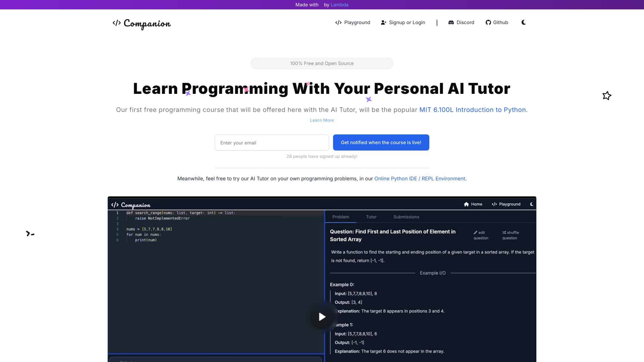Star the page with the star icon

pos(606,96)
